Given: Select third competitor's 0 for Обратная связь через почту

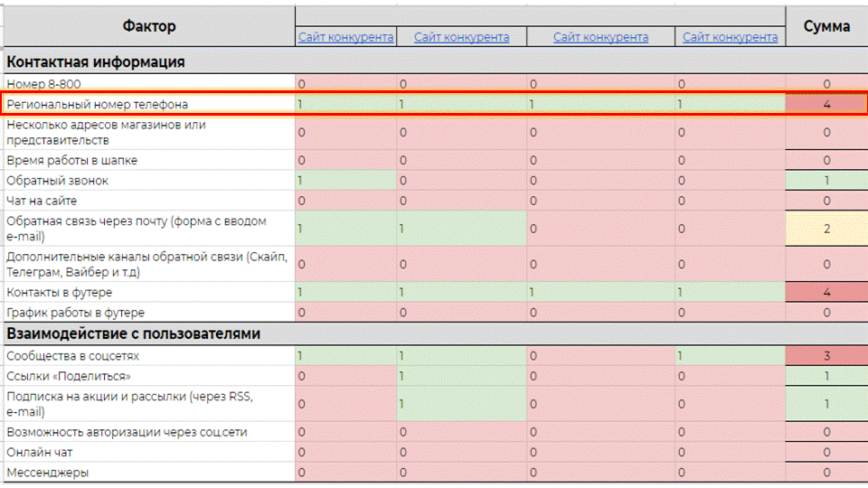Looking at the screenshot, I should [x=600, y=229].
